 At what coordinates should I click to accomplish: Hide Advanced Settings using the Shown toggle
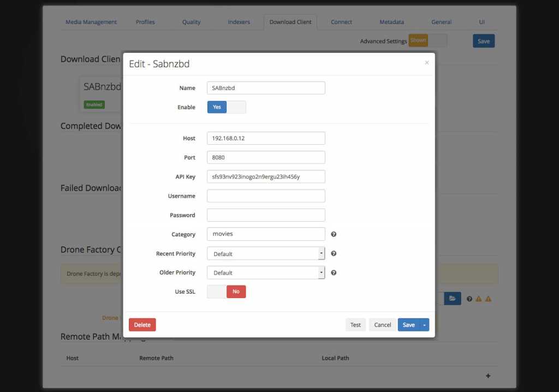[418, 40]
